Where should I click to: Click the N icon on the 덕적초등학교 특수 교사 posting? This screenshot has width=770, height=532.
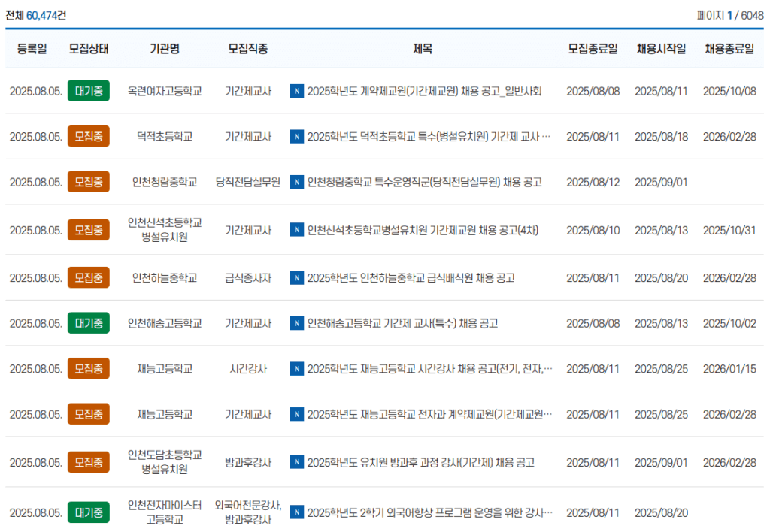tap(296, 136)
